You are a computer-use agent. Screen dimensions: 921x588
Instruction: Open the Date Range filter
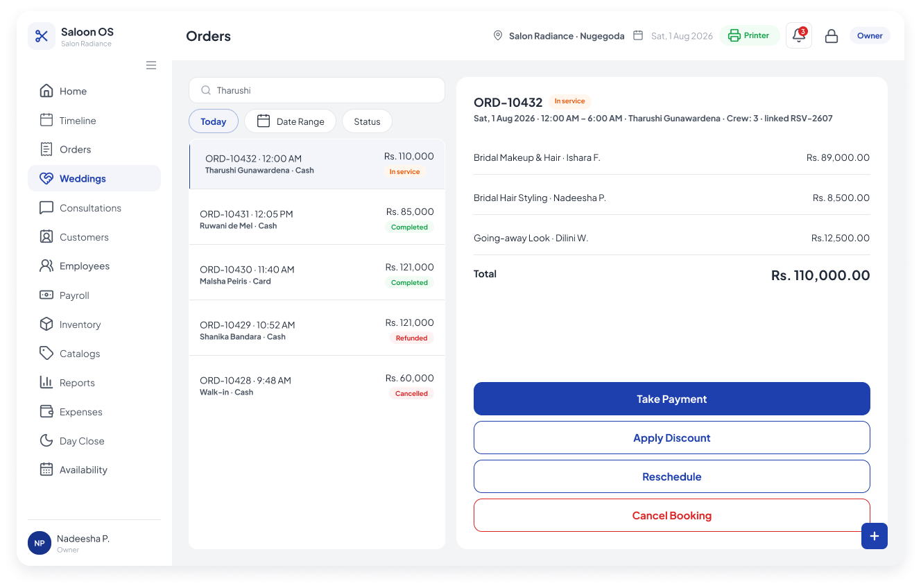tap(291, 121)
